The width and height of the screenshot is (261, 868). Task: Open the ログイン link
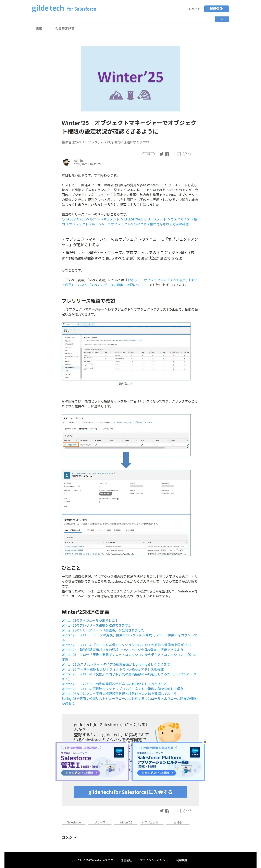pos(194,9)
